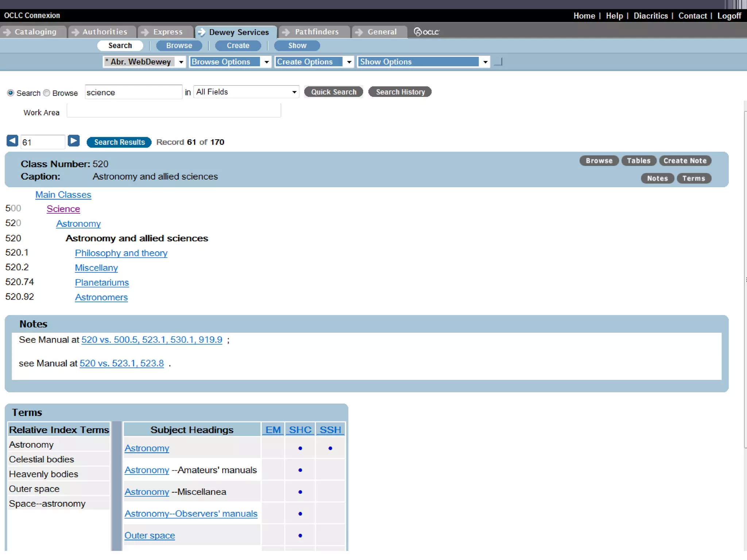Switch to the Pathfinders tab
The image size is (747, 560).
[317, 32]
